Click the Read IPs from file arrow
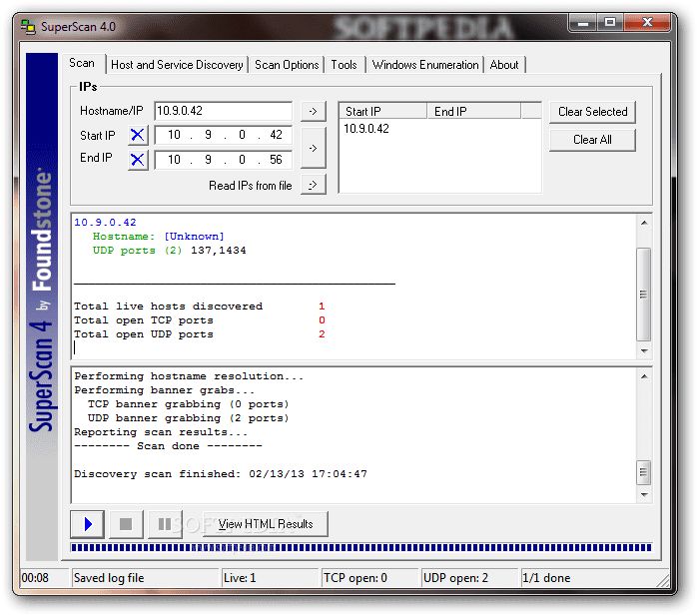The image size is (698, 616). pyautogui.click(x=313, y=185)
